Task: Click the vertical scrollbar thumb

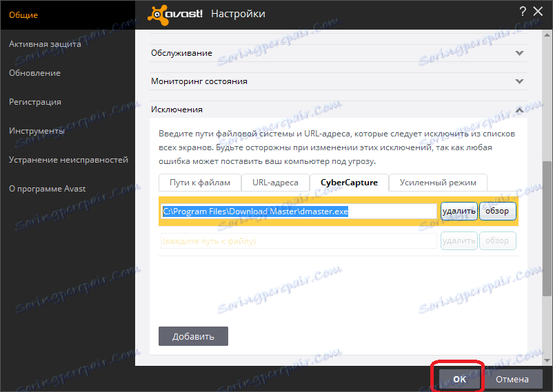Action: 547,229
